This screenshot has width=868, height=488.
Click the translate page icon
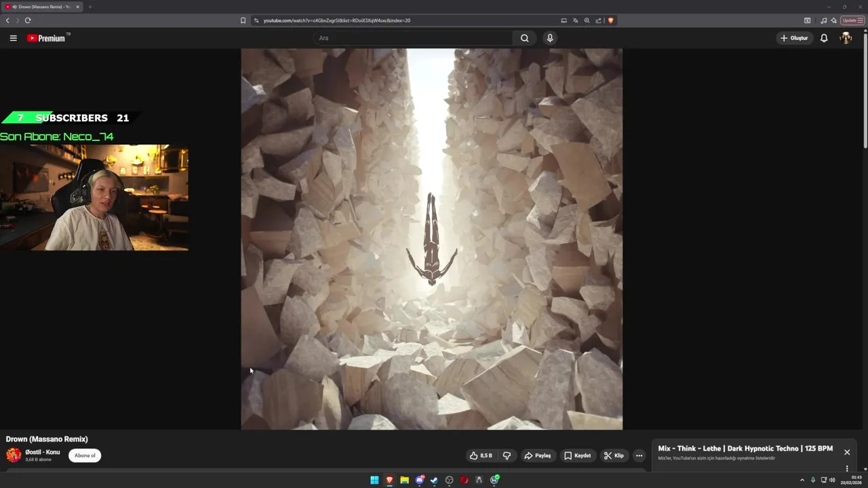tap(575, 20)
